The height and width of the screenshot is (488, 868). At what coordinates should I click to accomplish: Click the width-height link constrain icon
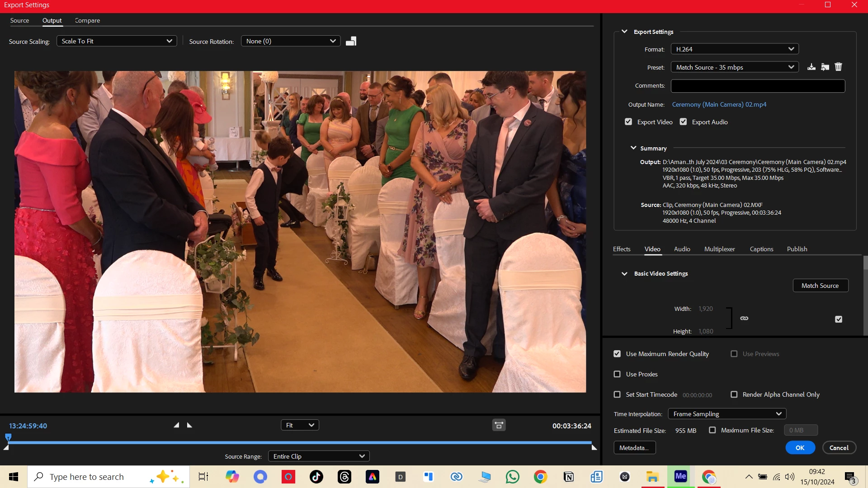pyautogui.click(x=744, y=319)
